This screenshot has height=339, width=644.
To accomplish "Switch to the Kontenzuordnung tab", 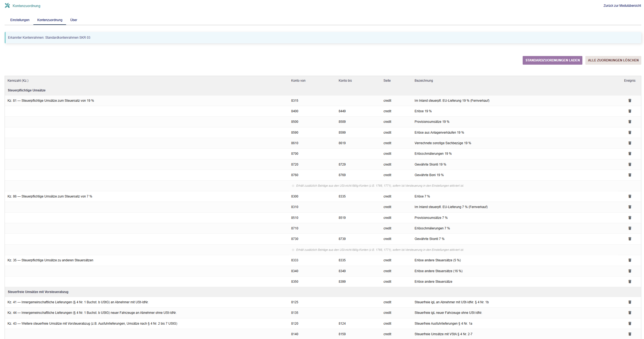I will (x=50, y=20).
